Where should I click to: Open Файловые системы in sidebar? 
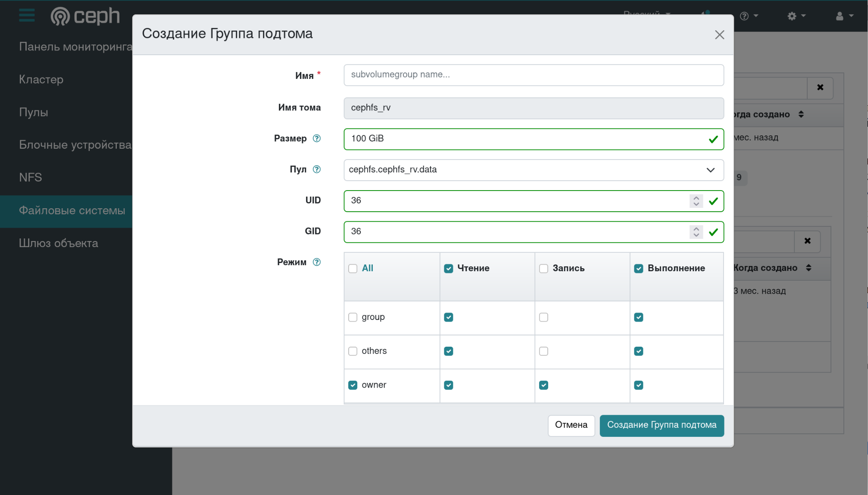(x=72, y=210)
